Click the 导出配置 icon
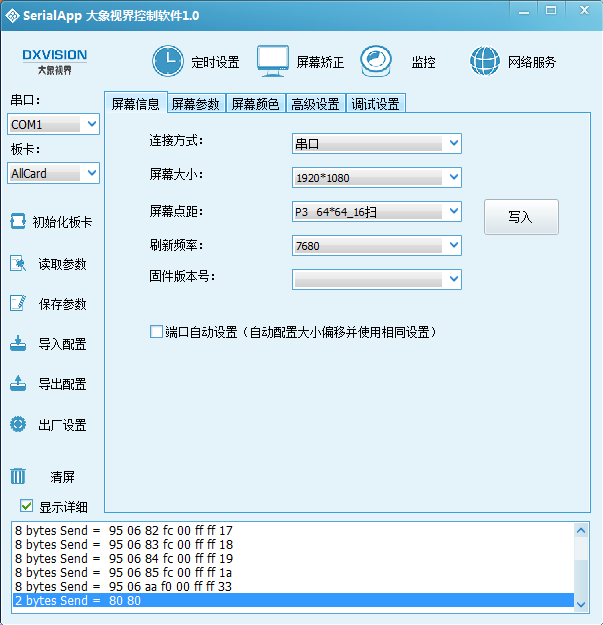 pos(18,383)
